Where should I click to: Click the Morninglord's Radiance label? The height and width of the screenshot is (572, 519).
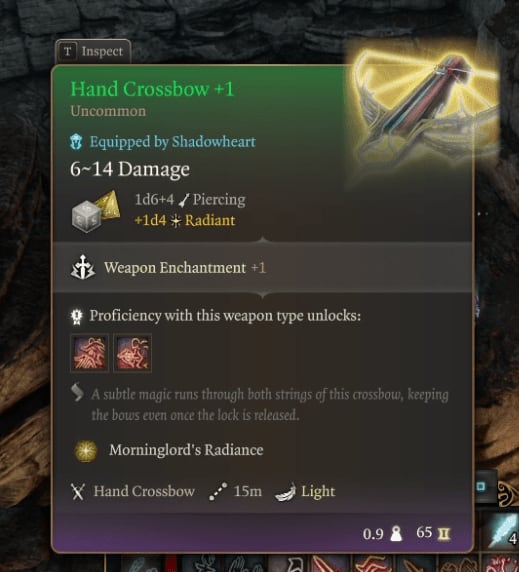click(x=186, y=450)
